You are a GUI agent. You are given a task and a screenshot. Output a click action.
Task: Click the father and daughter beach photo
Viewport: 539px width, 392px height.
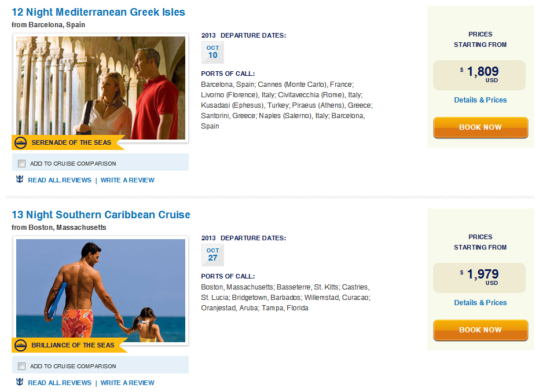tap(101, 290)
